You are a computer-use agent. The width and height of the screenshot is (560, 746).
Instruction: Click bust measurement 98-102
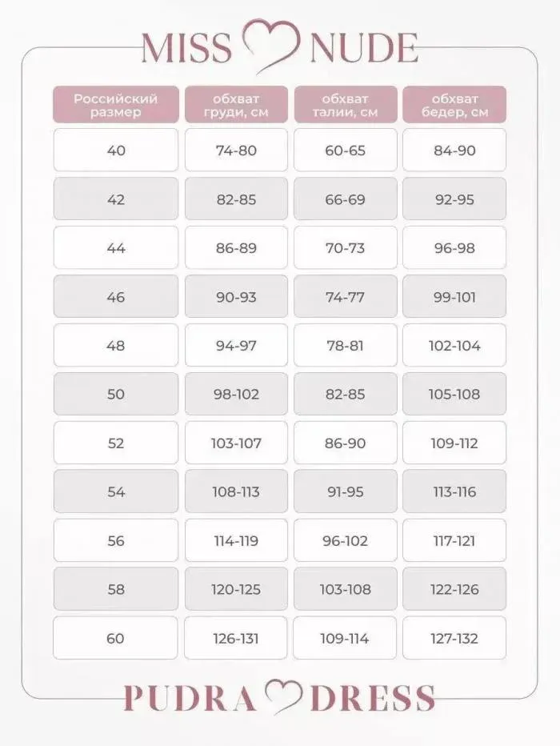coord(236,394)
